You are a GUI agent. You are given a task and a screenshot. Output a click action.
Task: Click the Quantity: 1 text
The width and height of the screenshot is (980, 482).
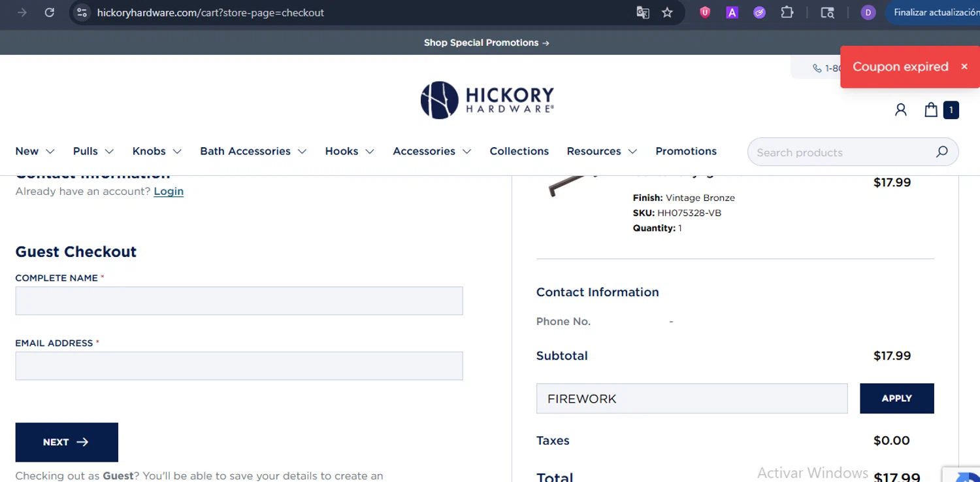pos(657,228)
